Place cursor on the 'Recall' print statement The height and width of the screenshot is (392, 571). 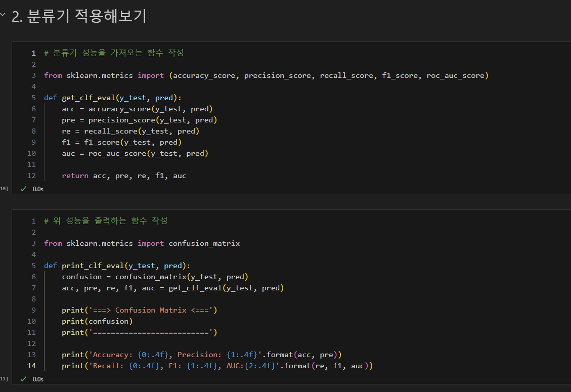(217, 366)
